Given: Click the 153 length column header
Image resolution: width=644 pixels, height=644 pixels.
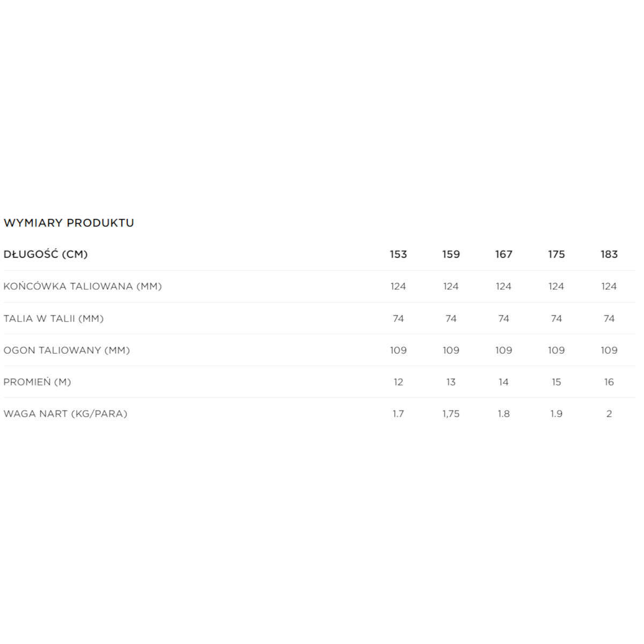Looking at the screenshot, I should 398,254.
